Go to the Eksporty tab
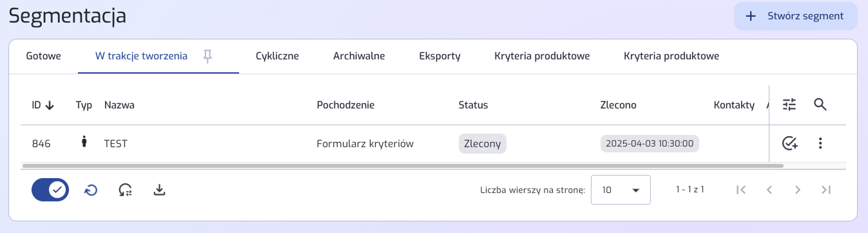868x233 pixels. click(x=439, y=56)
